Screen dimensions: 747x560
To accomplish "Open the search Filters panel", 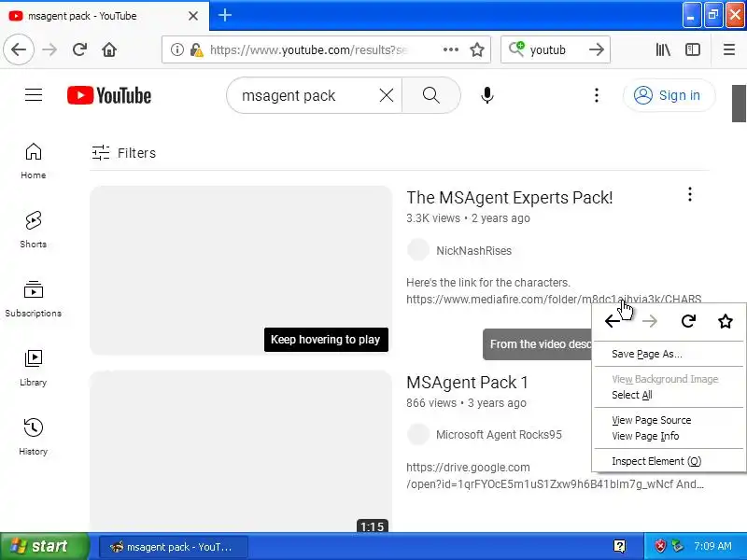I will (x=124, y=153).
